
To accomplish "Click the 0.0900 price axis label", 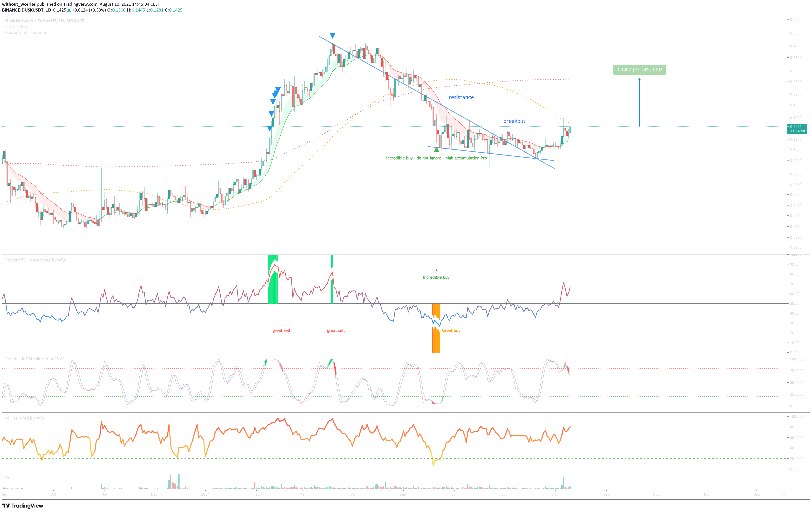I will pos(796,161).
